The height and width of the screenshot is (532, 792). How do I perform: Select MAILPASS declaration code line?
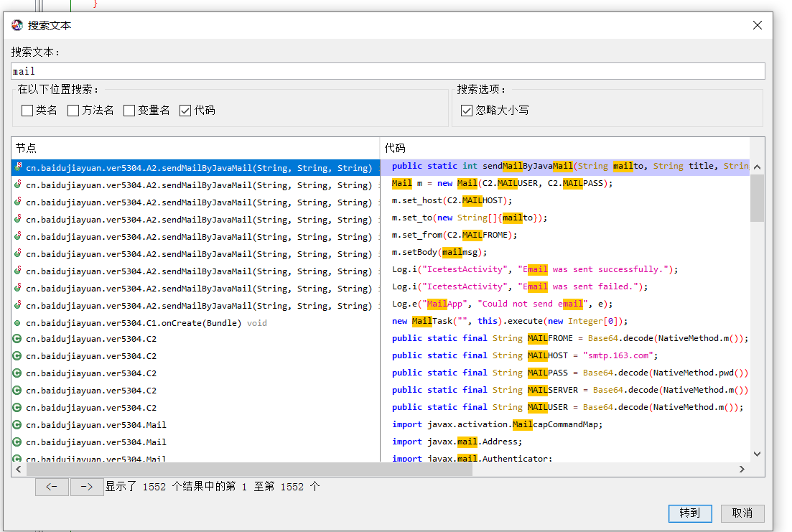click(x=569, y=373)
